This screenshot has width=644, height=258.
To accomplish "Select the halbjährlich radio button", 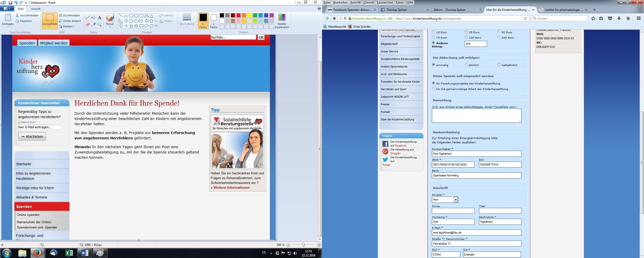I will point(499,65).
